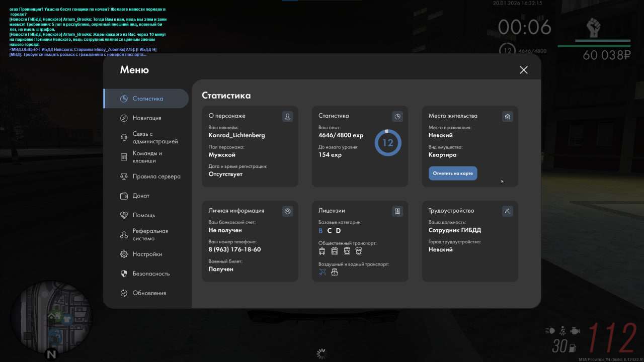Click the profile icon in Личная информация card
Screen dimensions: 644x362
coord(287,211)
